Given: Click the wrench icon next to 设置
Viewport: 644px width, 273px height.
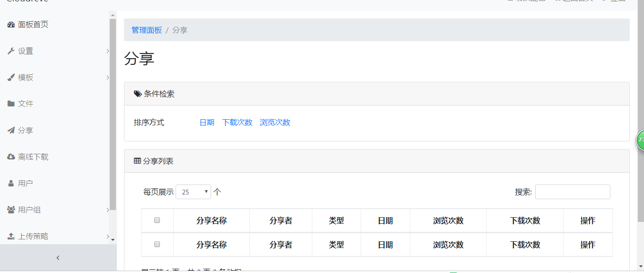Looking at the screenshot, I should [x=10, y=51].
